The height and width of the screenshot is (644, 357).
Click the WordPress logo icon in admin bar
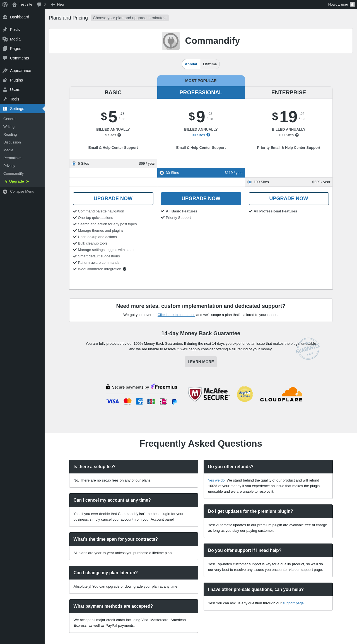5,4
